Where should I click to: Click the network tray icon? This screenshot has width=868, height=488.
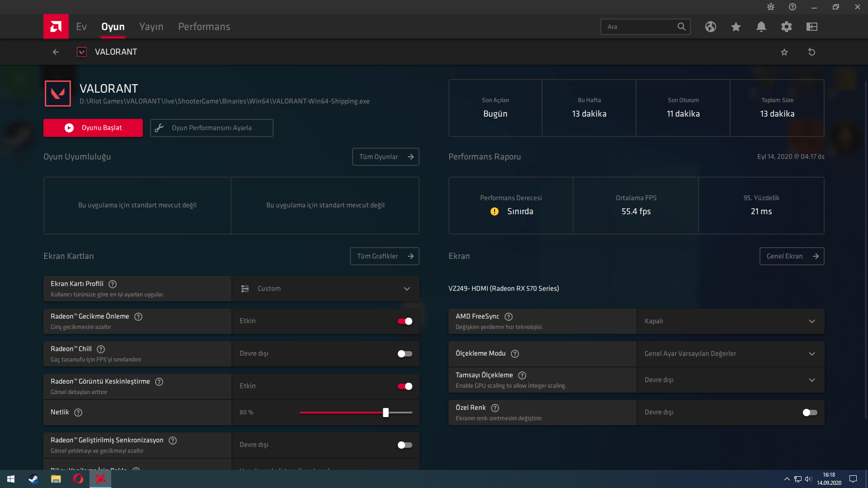click(x=798, y=479)
